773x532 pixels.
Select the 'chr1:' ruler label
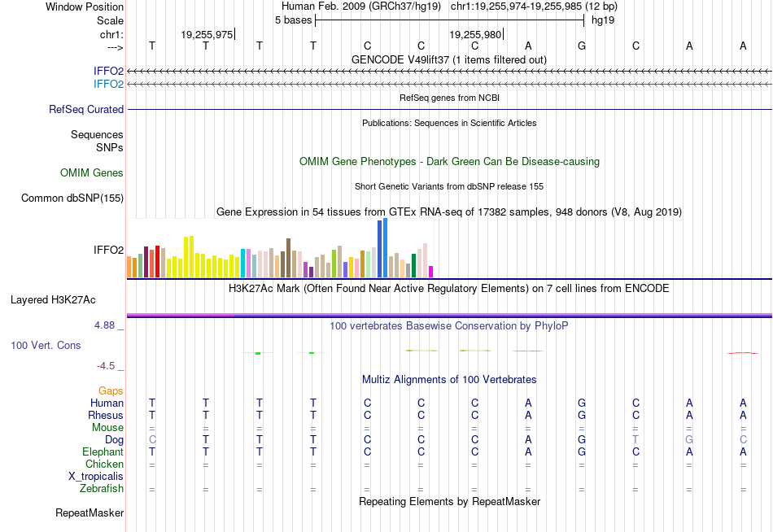111,34
